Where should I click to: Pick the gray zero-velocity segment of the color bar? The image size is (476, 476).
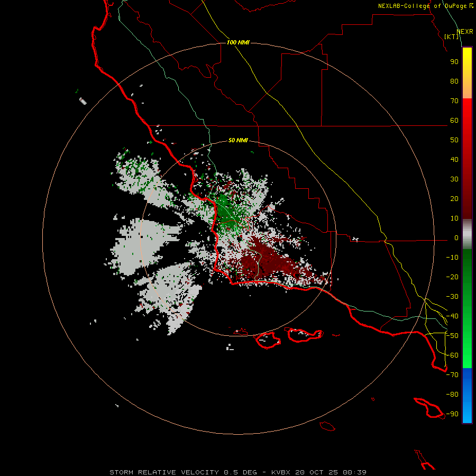(x=467, y=234)
